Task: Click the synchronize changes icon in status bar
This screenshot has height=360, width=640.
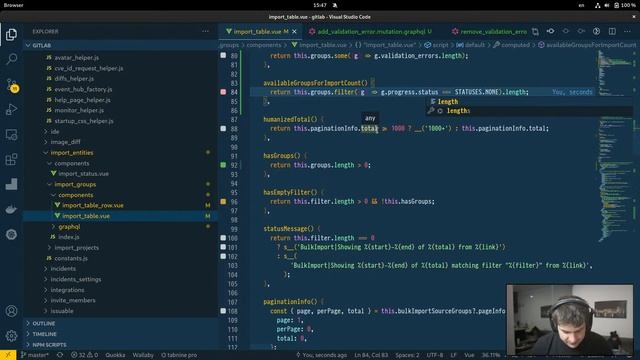Action: point(60,355)
